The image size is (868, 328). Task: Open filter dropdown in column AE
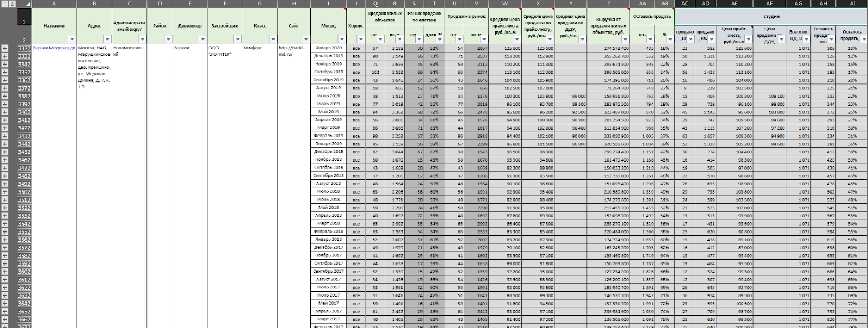point(749,40)
